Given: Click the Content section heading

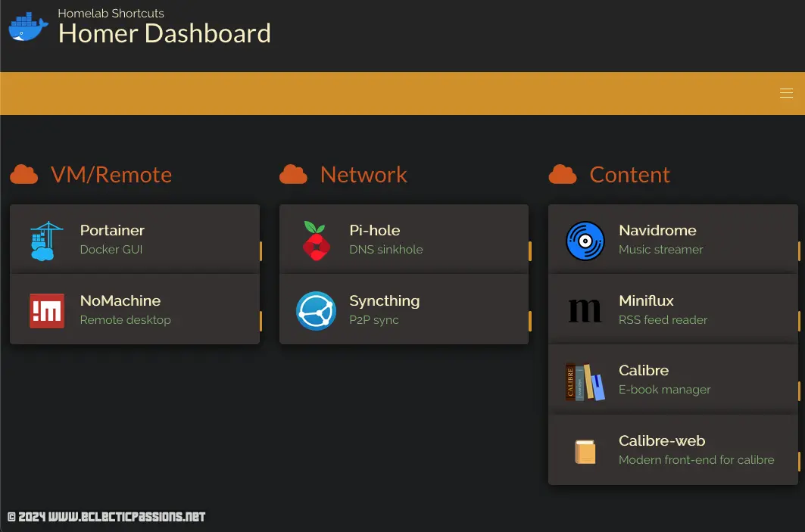Looking at the screenshot, I should point(629,174).
